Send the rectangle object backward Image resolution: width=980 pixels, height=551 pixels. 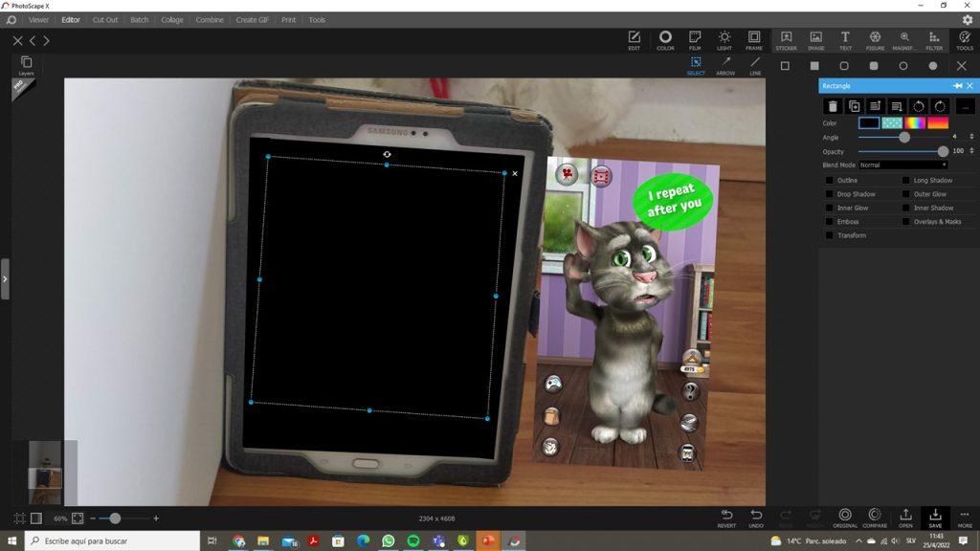point(897,107)
